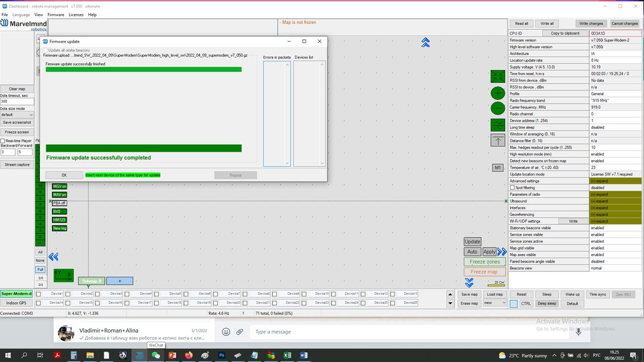Open Photoshop from the taskbar
Screen dimensions: 644x362
[221, 356]
